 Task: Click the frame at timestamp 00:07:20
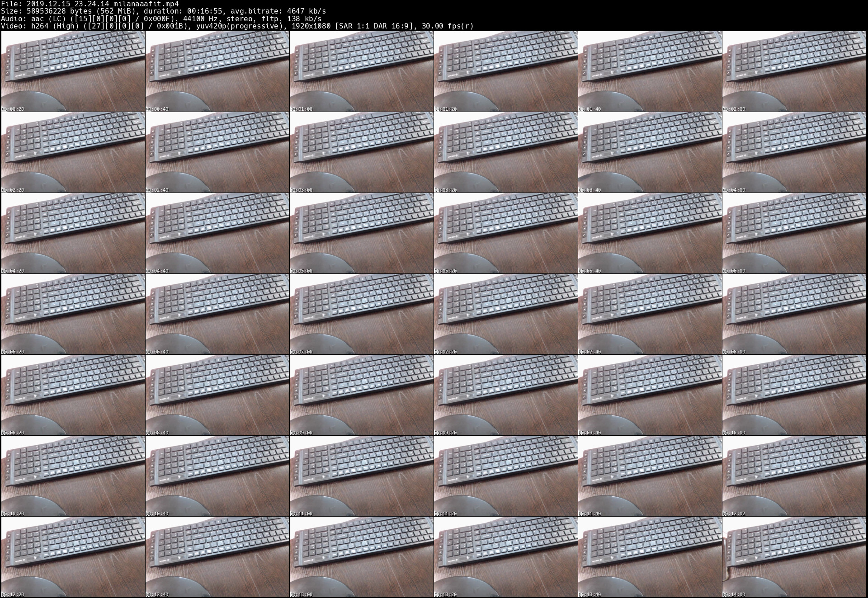[506, 314]
